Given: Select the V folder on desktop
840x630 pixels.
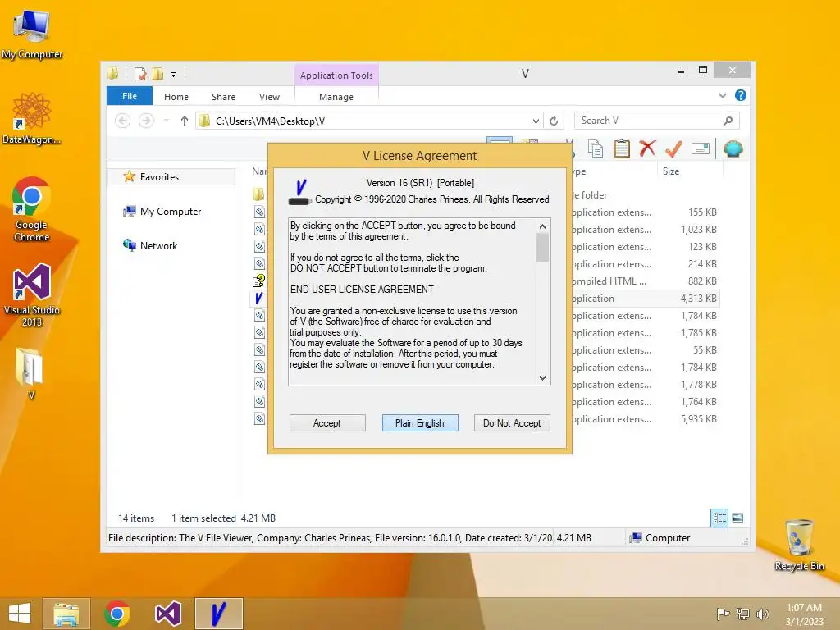Looking at the screenshot, I should click(30, 374).
